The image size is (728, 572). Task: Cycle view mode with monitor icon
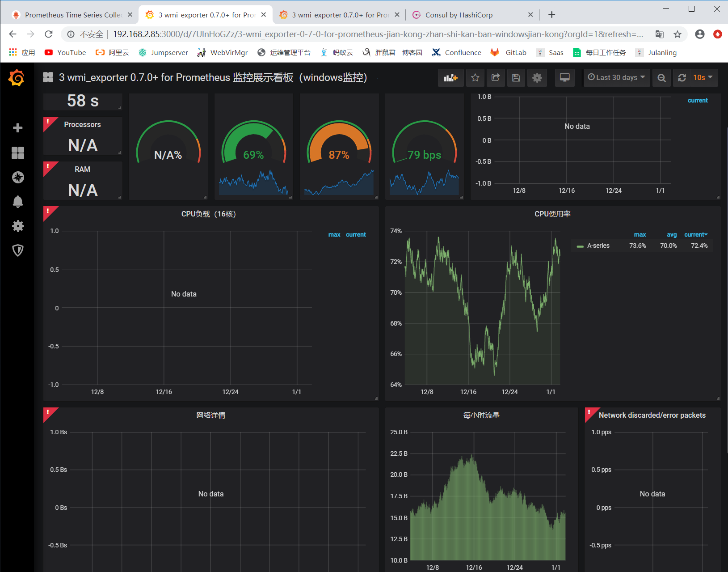tap(565, 78)
